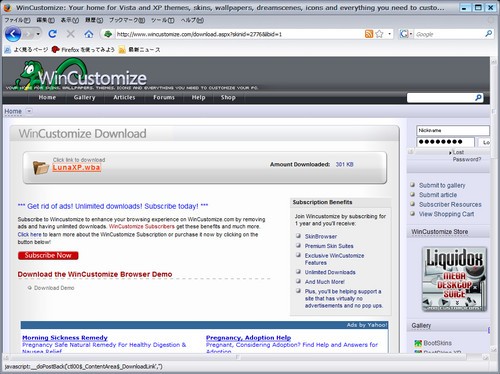
Task: Open the Submit article link
Action: [438, 195]
